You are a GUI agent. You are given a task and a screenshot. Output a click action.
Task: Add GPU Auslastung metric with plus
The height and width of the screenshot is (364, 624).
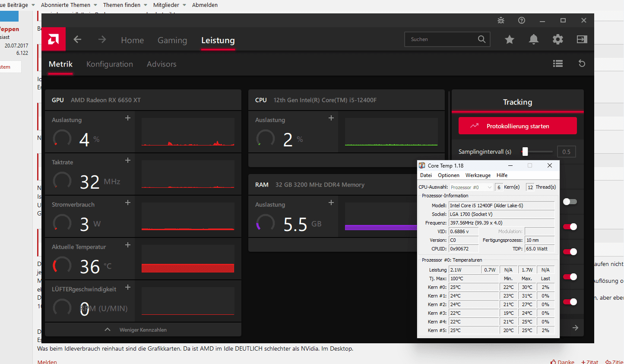tap(128, 118)
